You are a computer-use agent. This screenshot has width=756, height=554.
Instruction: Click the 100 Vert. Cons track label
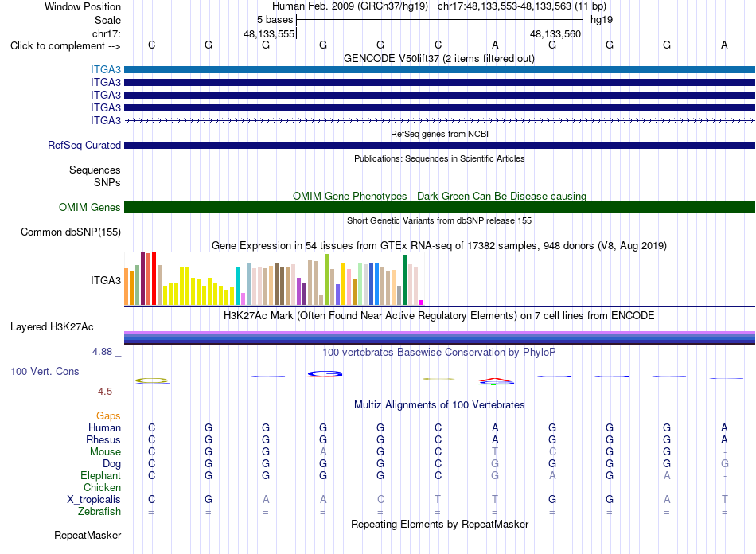point(45,371)
